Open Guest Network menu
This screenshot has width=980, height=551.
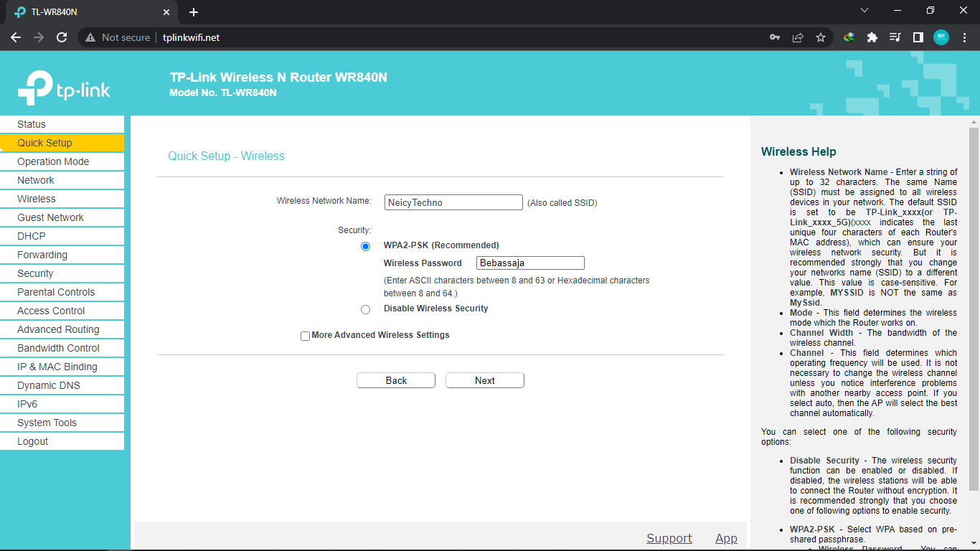click(62, 217)
